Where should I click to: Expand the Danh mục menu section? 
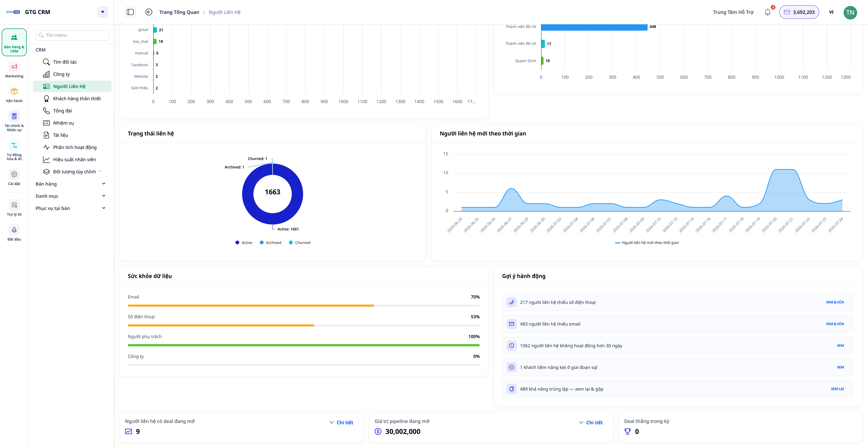tap(71, 196)
